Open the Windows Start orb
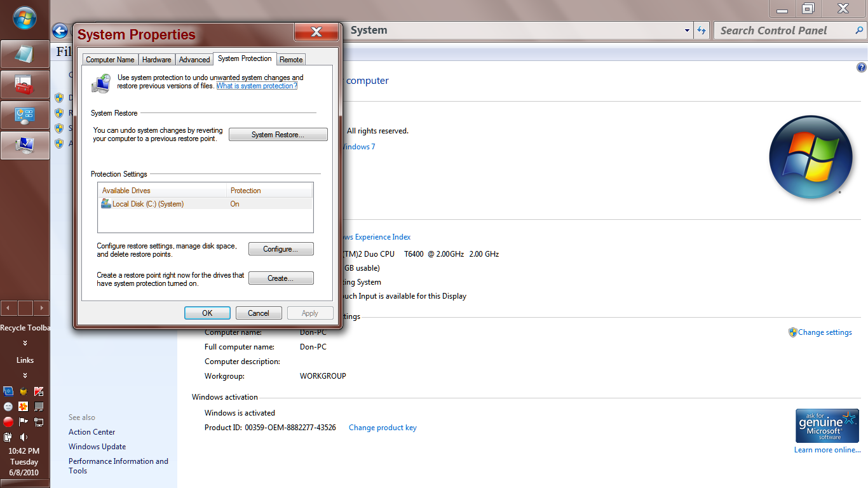Screen dimensions: 868x488 point(24,18)
